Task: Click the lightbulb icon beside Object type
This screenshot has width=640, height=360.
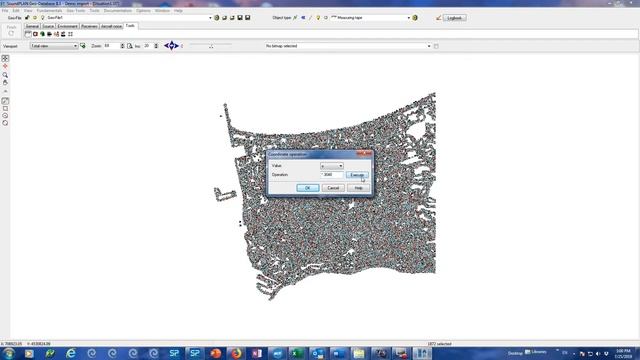Action: tap(318, 18)
